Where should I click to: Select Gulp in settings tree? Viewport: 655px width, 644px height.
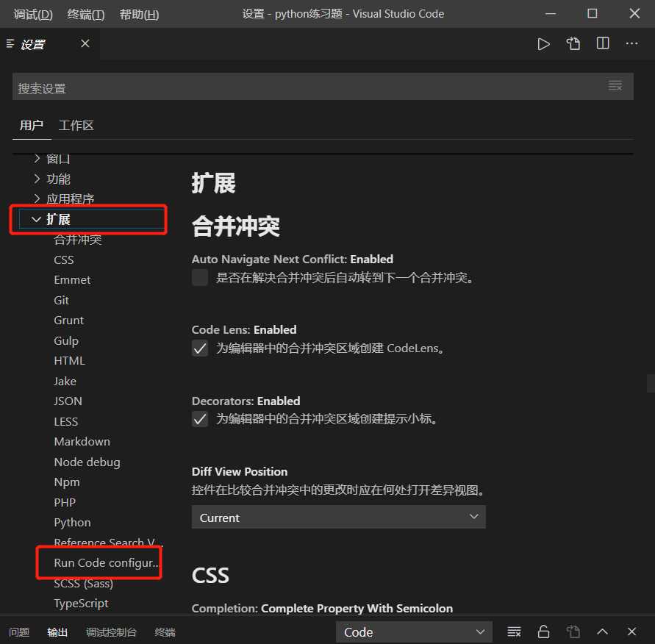[66, 341]
